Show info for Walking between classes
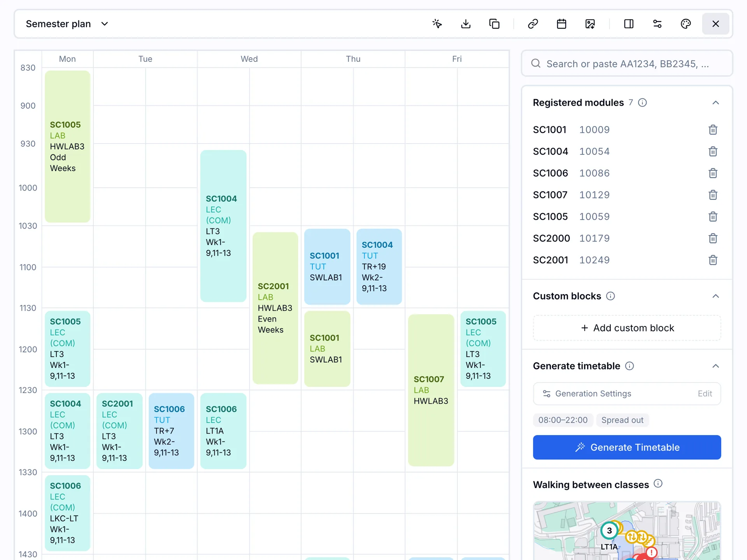This screenshot has height=560, width=747. tap(658, 483)
